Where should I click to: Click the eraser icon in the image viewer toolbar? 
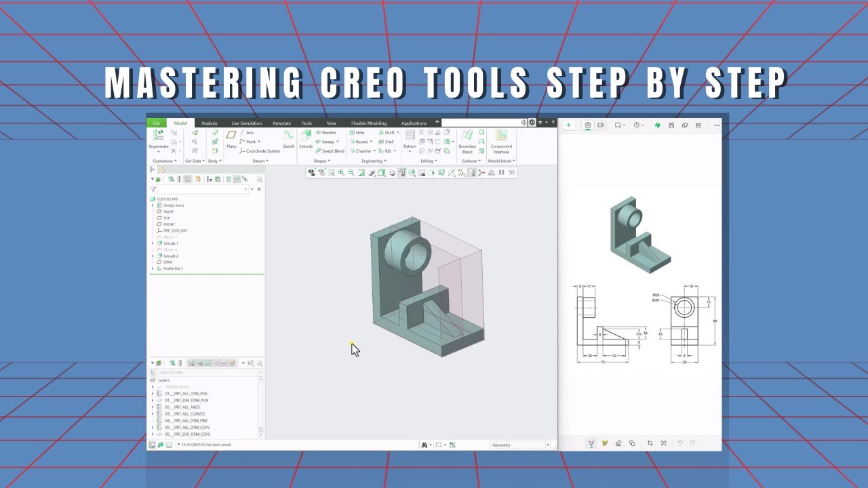coord(618,443)
